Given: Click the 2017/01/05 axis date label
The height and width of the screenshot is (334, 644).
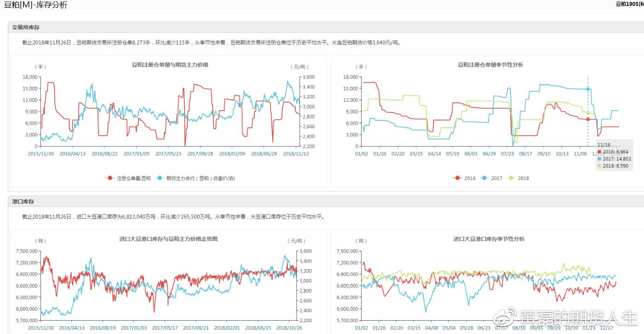Looking at the screenshot, I should point(137,154).
